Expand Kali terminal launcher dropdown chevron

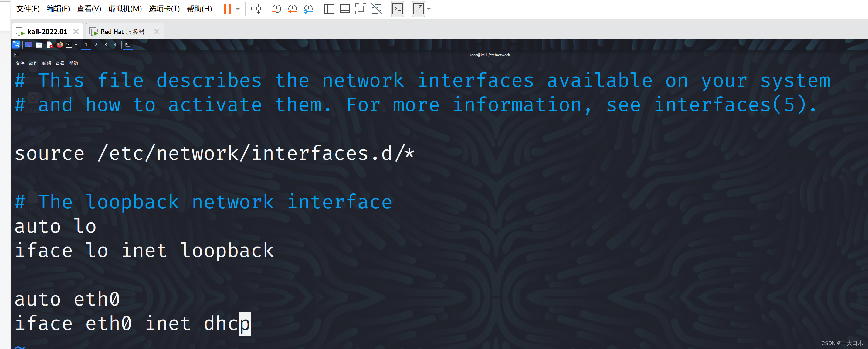(x=76, y=45)
